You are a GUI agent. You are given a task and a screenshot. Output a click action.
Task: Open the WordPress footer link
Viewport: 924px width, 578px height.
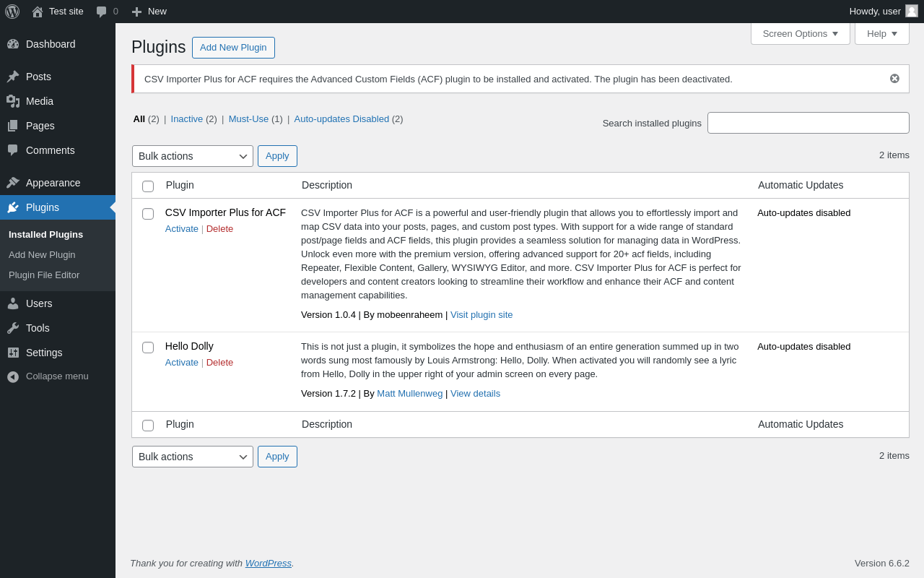tap(269, 563)
